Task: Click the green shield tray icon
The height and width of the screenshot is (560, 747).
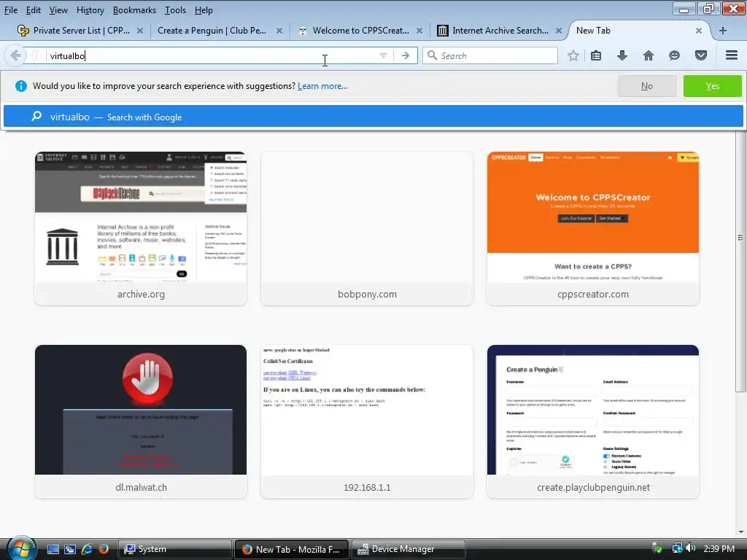Action: click(657, 548)
